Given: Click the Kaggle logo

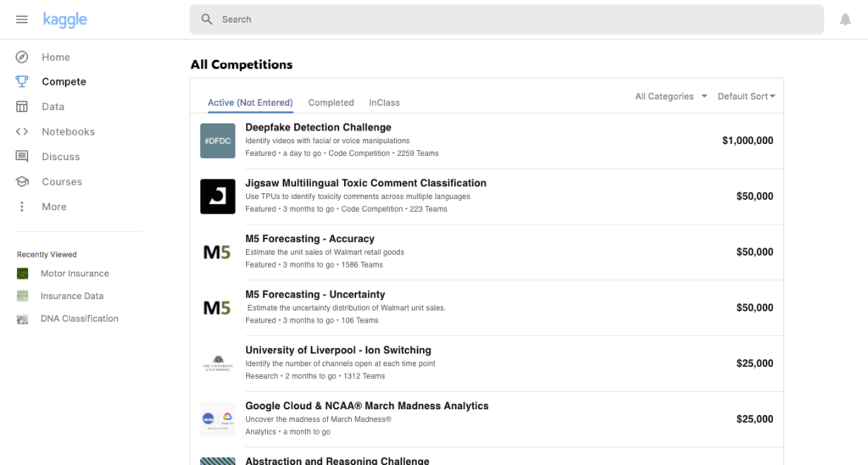Looking at the screenshot, I should pyautogui.click(x=64, y=19).
